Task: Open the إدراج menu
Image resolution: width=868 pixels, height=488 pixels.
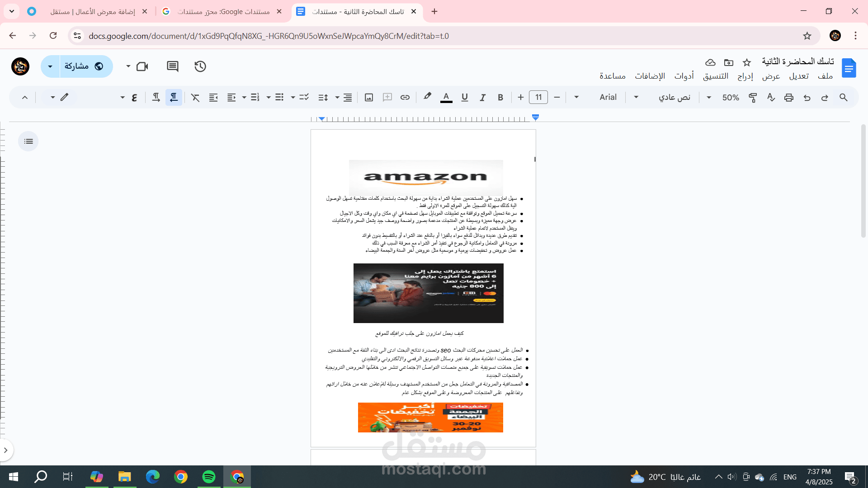Action: (745, 76)
